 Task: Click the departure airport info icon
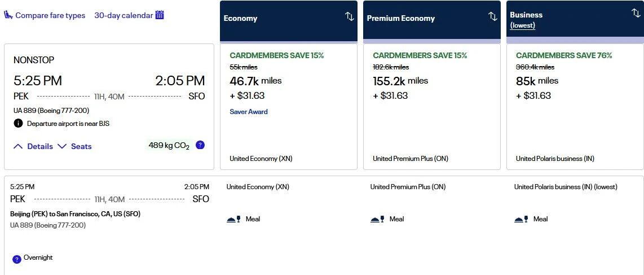point(18,123)
